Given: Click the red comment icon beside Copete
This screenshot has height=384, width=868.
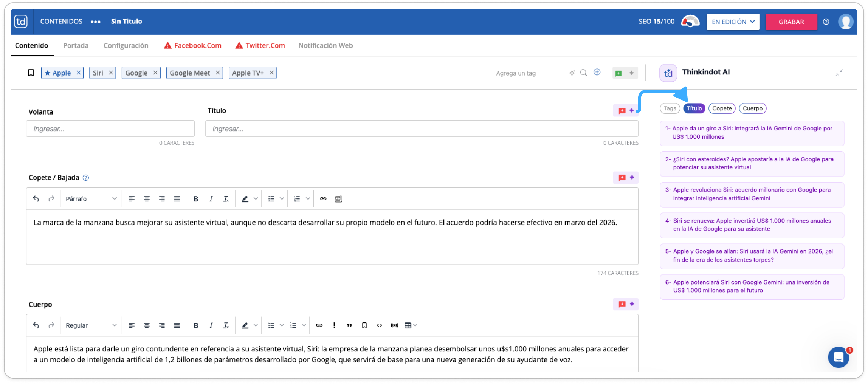Looking at the screenshot, I should (622, 178).
